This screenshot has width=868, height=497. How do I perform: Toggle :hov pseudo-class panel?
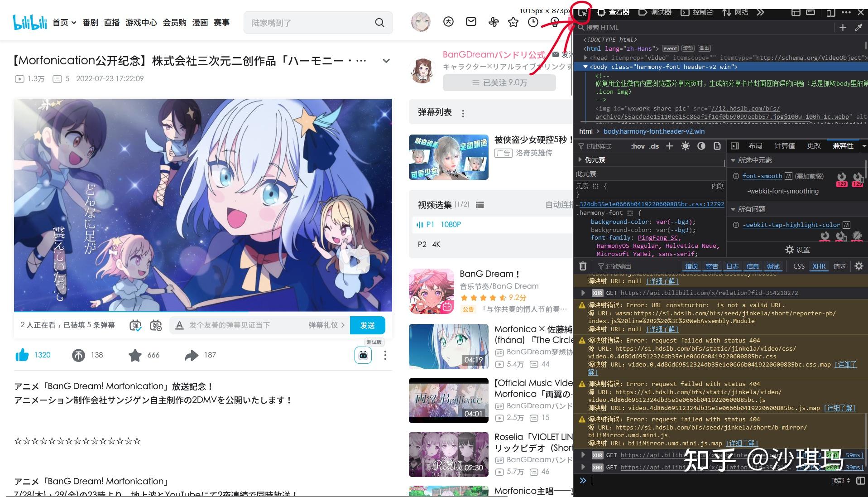(638, 146)
